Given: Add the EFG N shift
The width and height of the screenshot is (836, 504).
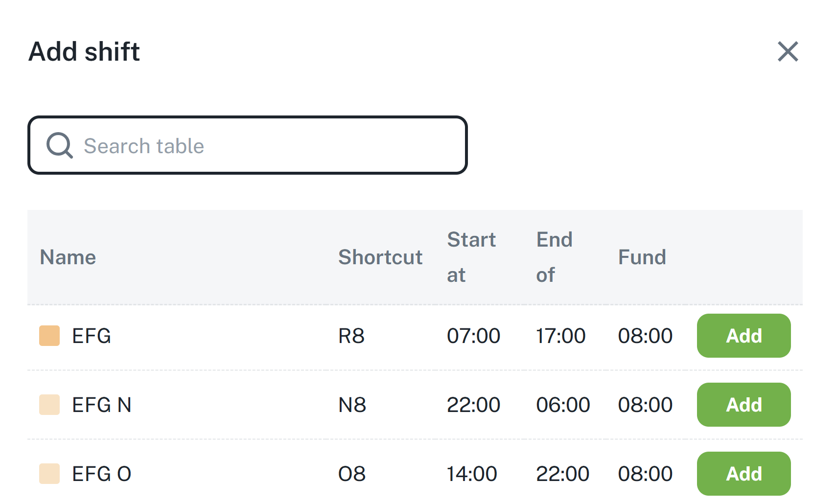Looking at the screenshot, I should tap(743, 405).
